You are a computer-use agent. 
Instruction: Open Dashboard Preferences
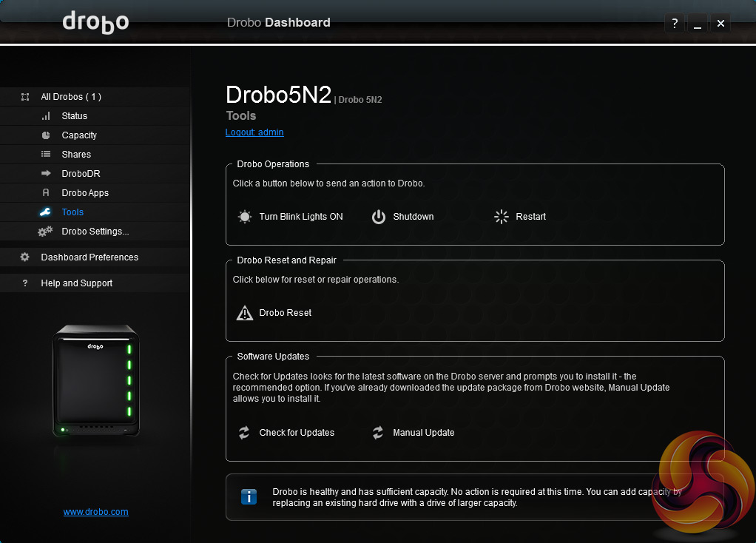(90, 257)
